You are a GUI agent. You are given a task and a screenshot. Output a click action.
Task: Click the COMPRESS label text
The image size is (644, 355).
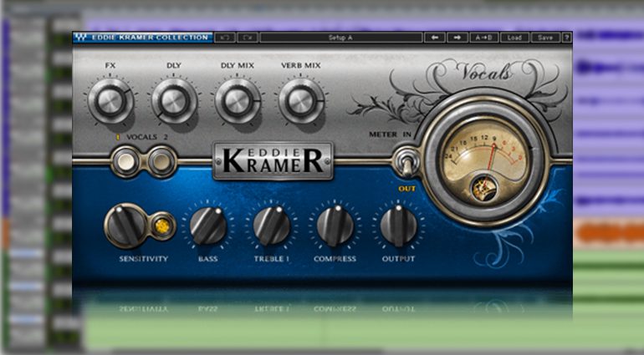pyautogui.click(x=335, y=259)
